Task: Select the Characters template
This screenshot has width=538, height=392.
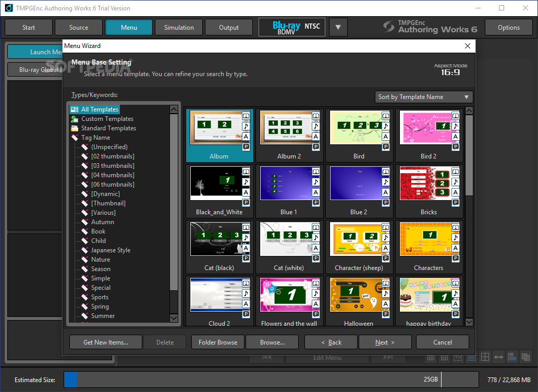Action: 429,247
